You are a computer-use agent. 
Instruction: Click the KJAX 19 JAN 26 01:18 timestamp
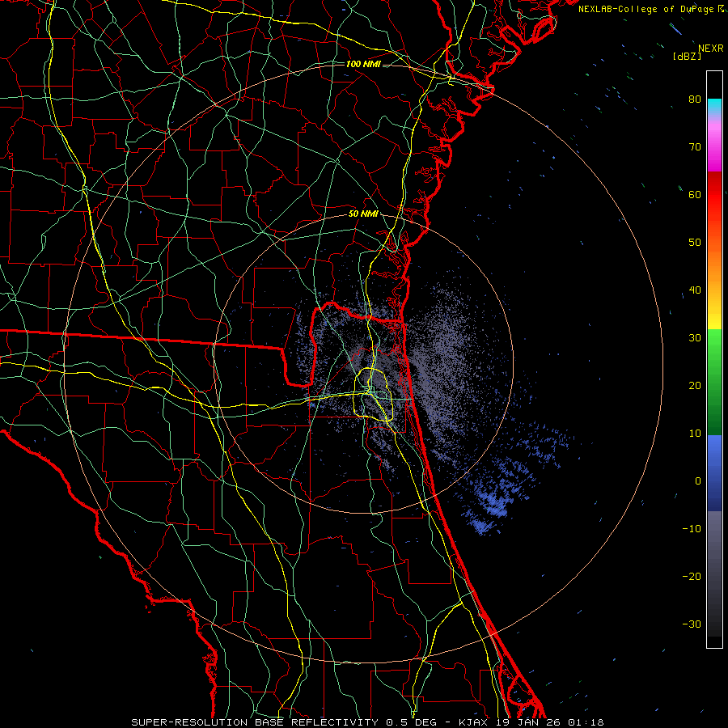tap(531, 722)
